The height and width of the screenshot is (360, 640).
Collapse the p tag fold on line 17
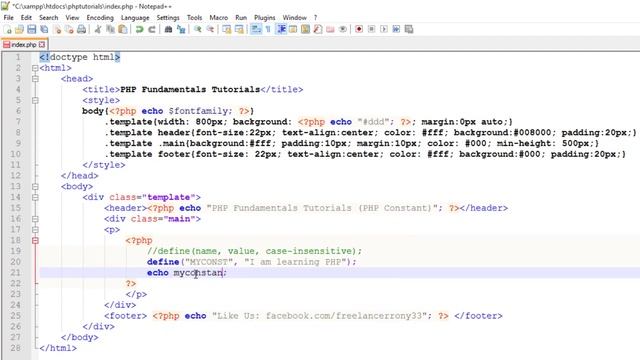35,230
